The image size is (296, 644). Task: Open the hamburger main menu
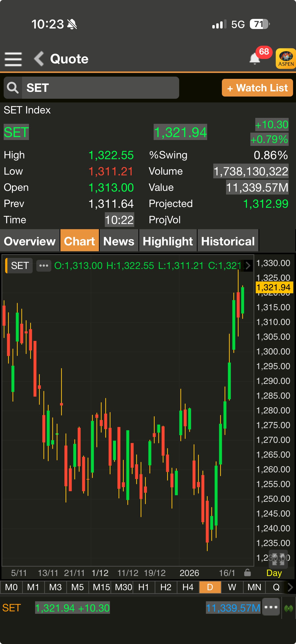pyautogui.click(x=13, y=59)
